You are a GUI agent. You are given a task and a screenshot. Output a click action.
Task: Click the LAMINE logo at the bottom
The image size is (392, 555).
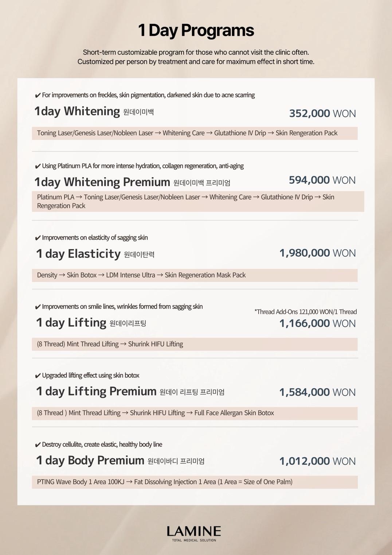pos(194,533)
